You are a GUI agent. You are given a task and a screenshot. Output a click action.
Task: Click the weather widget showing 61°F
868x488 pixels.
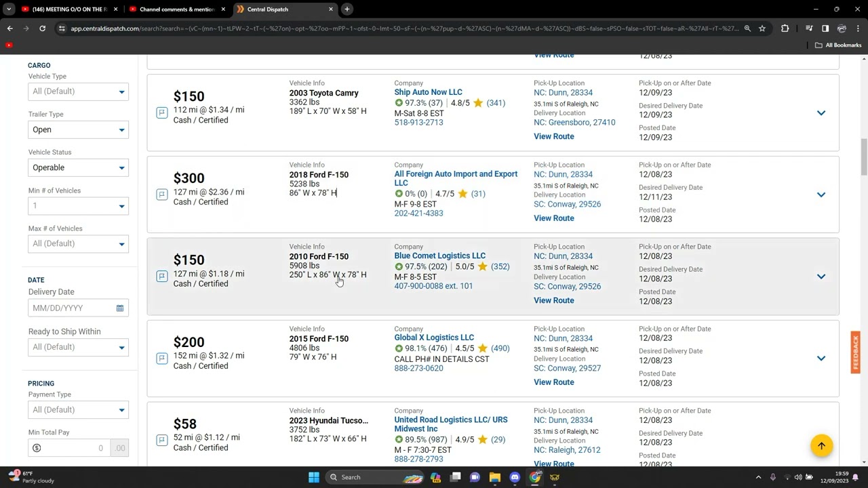pyautogui.click(x=31, y=477)
